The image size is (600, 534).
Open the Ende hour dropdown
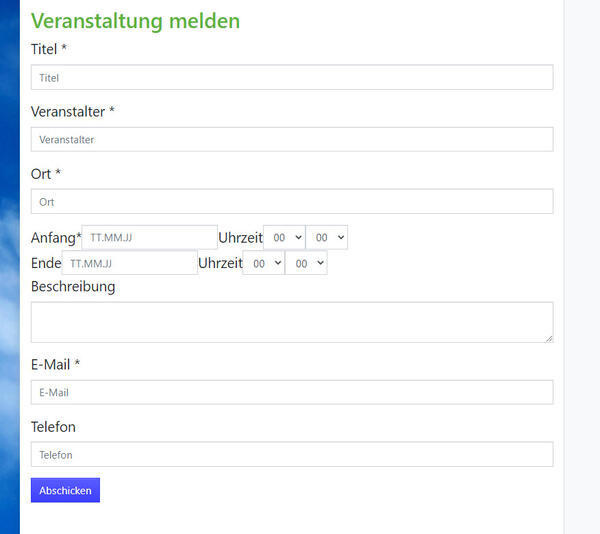point(264,263)
